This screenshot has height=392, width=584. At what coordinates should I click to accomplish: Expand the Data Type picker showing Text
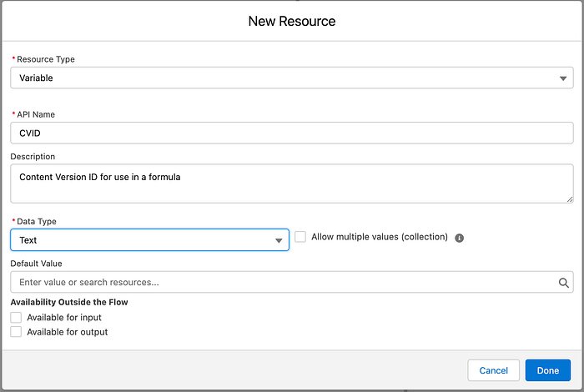pos(142,240)
